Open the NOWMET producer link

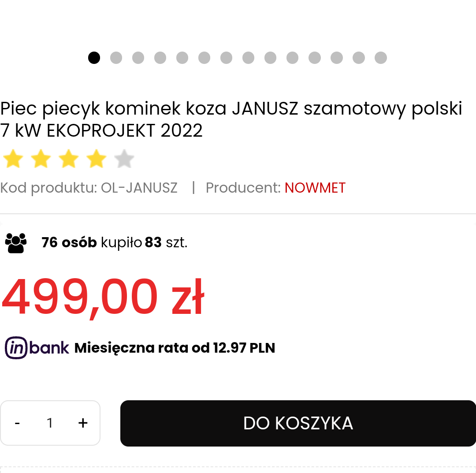(315, 188)
